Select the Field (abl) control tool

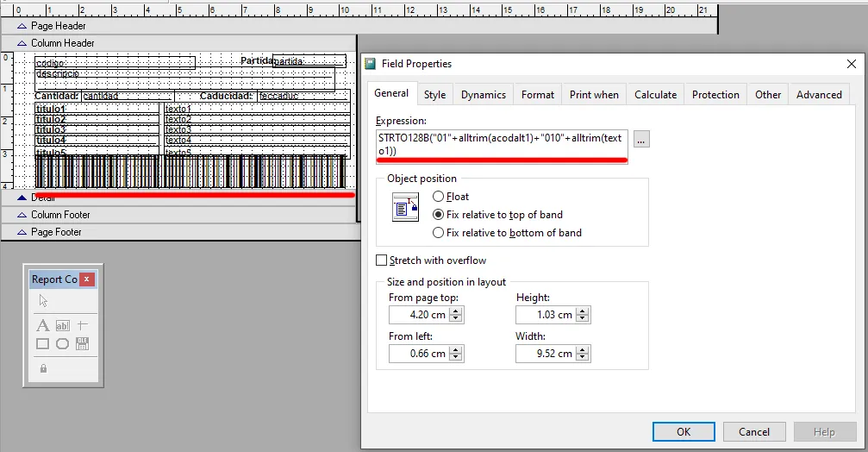pyautogui.click(x=62, y=325)
